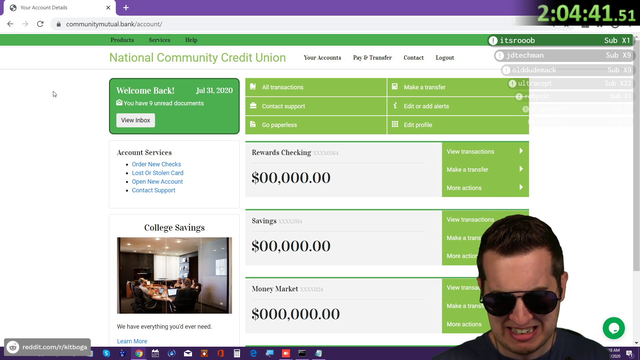Click the unread documents envelope icon
This screenshot has width=640, height=360.
pyautogui.click(x=119, y=102)
